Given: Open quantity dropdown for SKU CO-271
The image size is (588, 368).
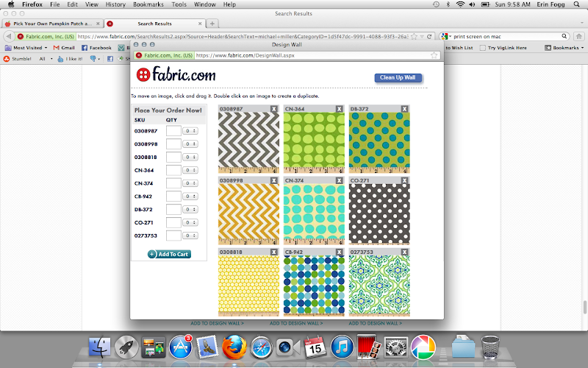Looking at the screenshot, I should pyautogui.click(x=190, y=223).
